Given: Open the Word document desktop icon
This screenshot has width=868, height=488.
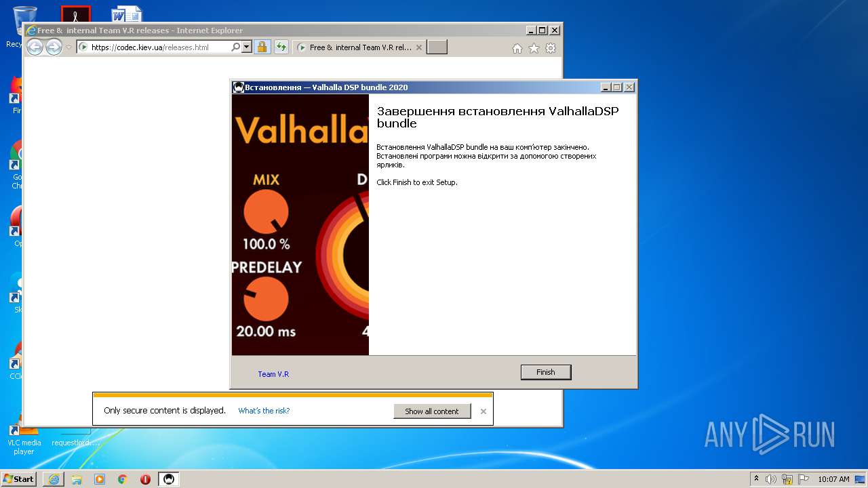Looking at the screenshot, I should pos(127,14).
